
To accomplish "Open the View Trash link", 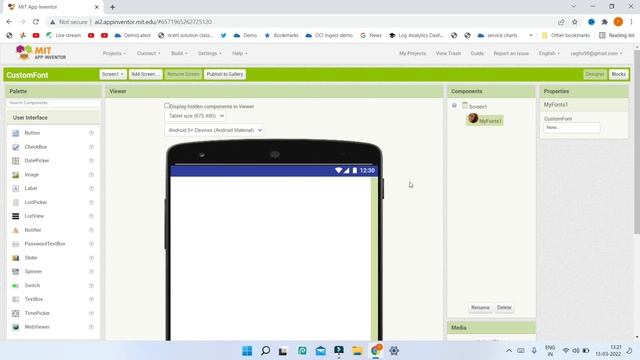I will [x=448, y=53].
